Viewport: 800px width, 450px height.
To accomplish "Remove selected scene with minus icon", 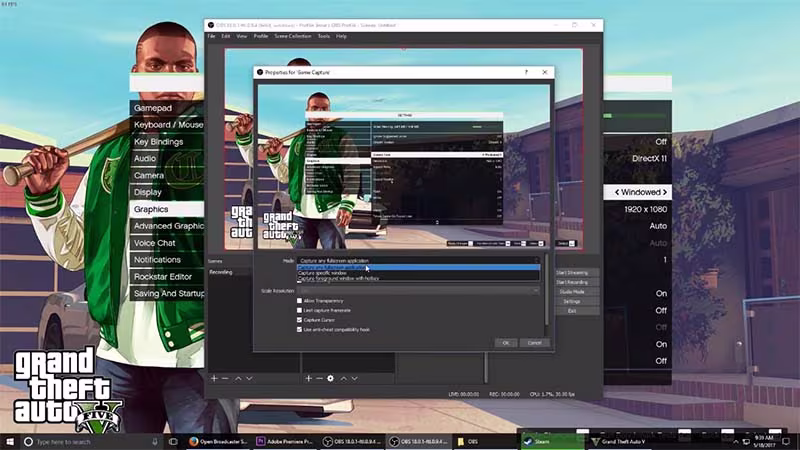I will coord(225,379).
